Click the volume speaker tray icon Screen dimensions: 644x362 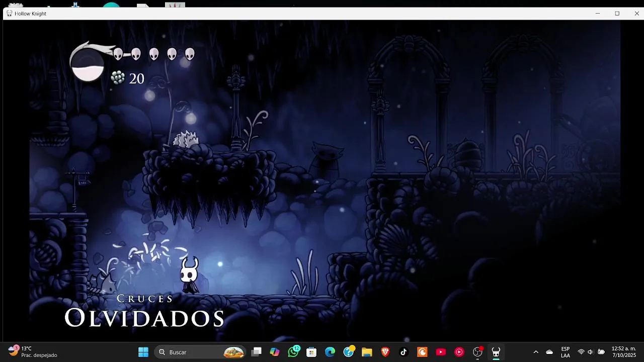click(591, 352)
